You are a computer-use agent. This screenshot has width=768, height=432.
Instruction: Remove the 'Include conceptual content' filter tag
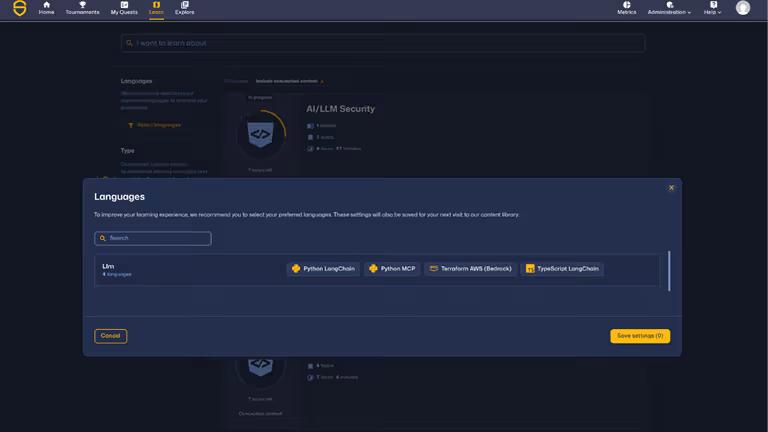point(322,81)
